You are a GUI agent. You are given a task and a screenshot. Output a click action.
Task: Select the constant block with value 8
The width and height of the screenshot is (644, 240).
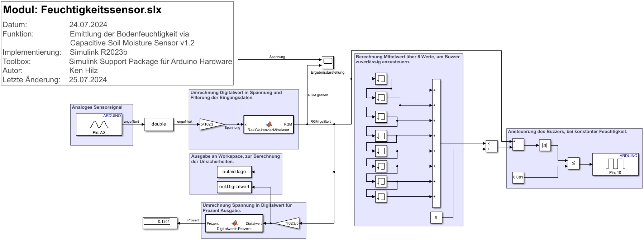coord(436,217)
